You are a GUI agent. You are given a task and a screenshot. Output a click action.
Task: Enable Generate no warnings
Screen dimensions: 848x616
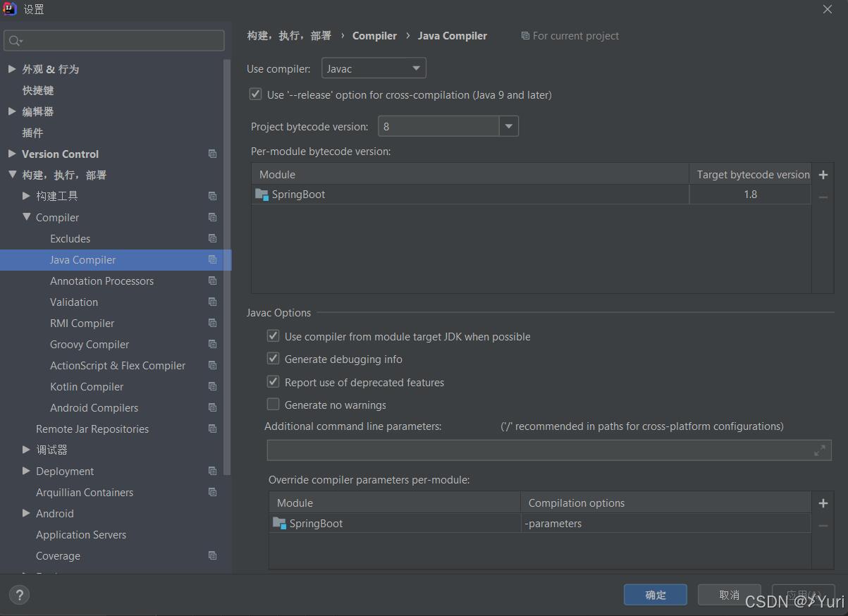[x=273, y=404]
